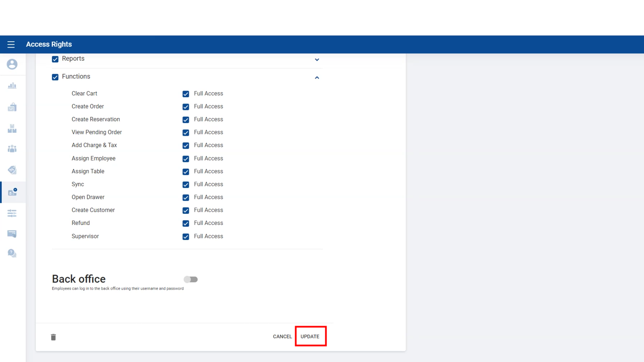Open the discount tag sidebar icon
This screenshot has width=644, height=362.
point(12,170)
